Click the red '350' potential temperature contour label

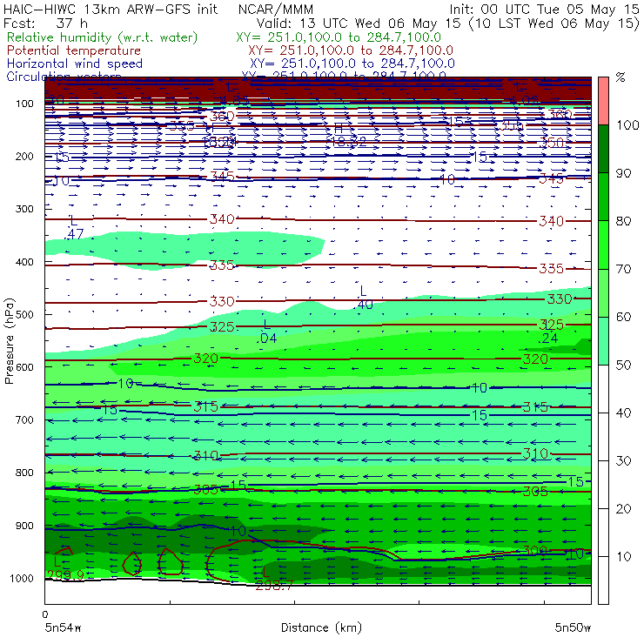(x=552, y=143)
